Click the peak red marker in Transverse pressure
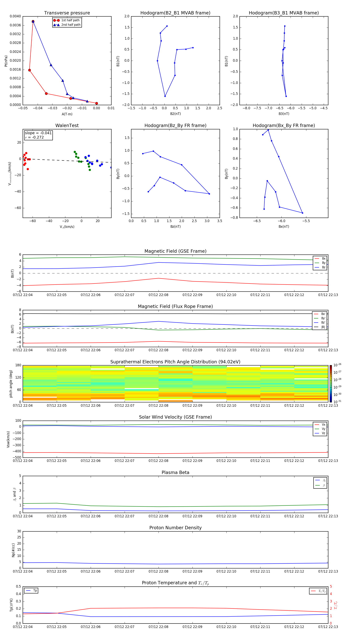Screen dimensions: 351x644 point(33,21)
